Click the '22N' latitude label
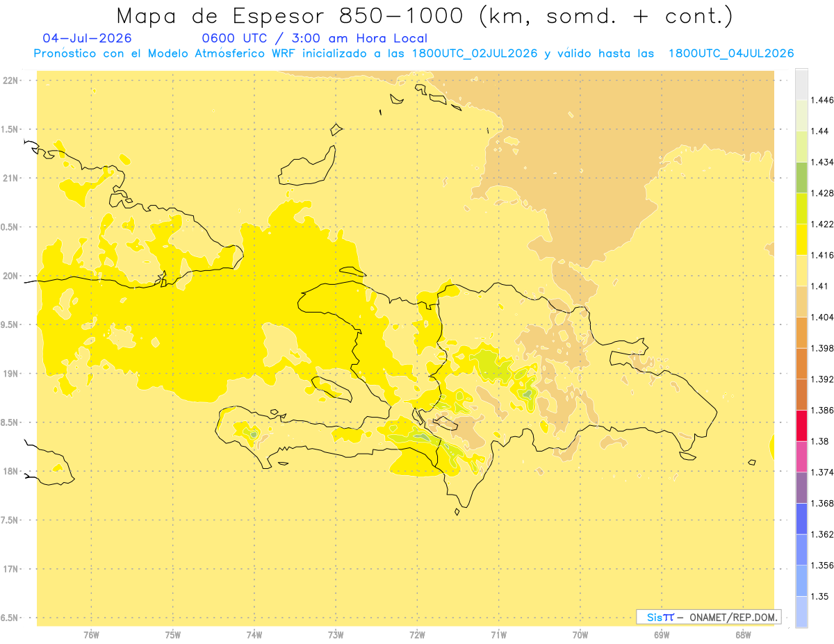Viewport: 834px width, 644px height. [10, 81]
